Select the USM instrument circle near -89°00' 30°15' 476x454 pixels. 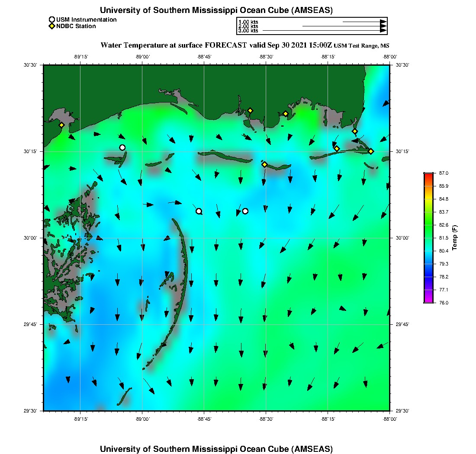pyautogui.click(x=122, y=148)
